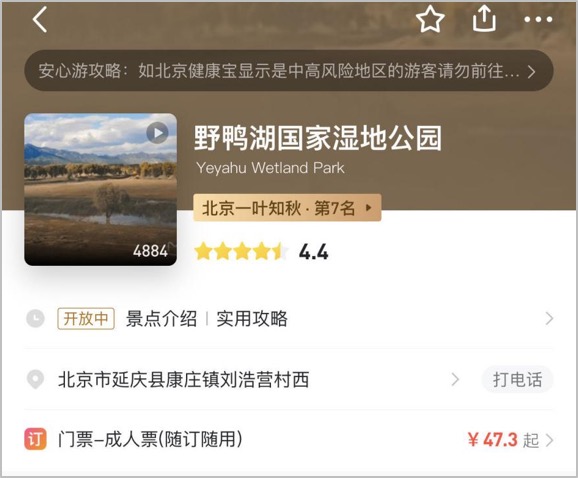The height and width of the screenshot is (478, 578).
Task: Click the clock opening hours icon
Action: (35, 318)
